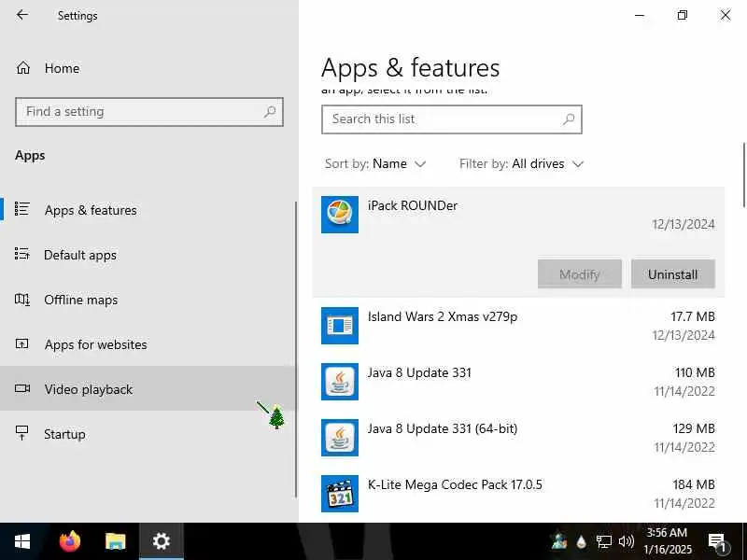Viewport: 747px width, 560px height.
Task: Click the Settings gear taskbar icon
Action: click(x=161, y=541)
